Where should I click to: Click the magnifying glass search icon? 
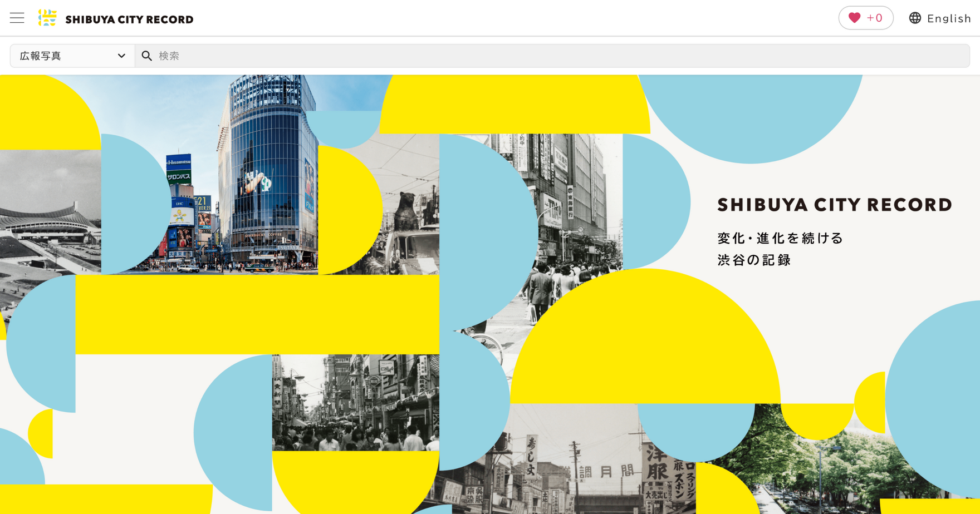tap(146, 56)
